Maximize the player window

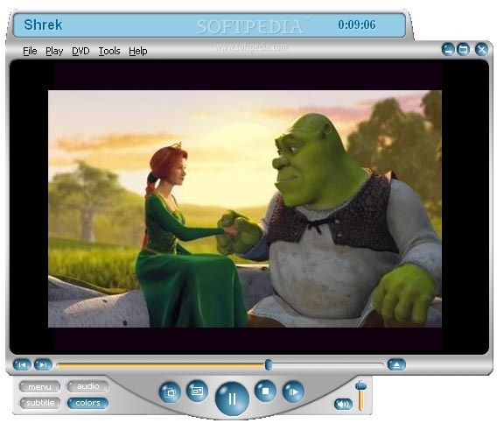click(x=463, y=49)
